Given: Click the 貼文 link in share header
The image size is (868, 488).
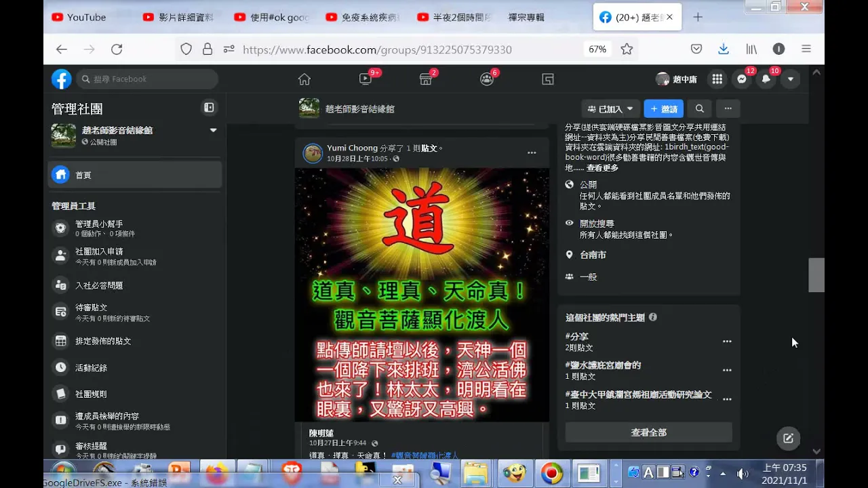Looking at the screenshot, I should (x=429, y=148).
